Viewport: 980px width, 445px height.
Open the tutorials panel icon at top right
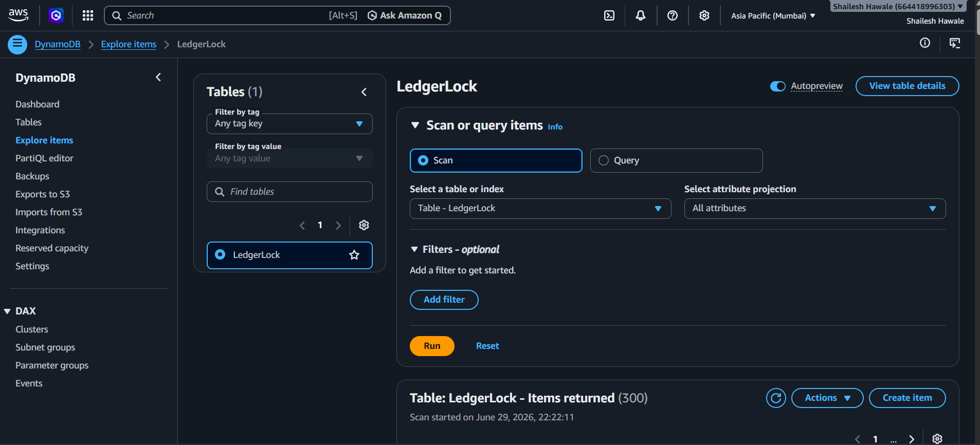tap(955, 43)
